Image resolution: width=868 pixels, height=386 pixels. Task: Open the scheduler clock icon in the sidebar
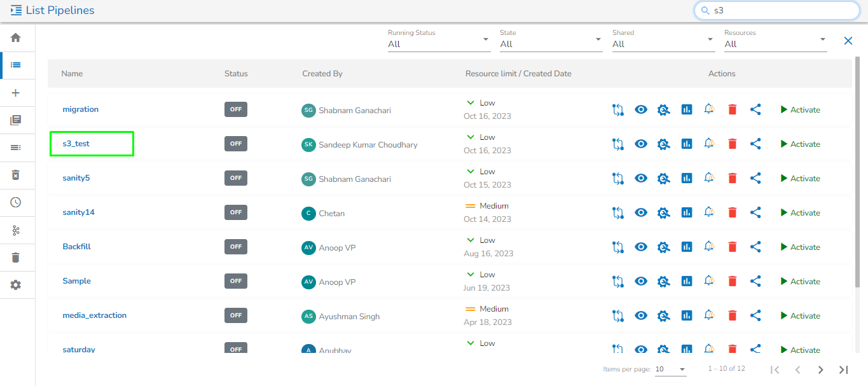[x=16, y=202]
